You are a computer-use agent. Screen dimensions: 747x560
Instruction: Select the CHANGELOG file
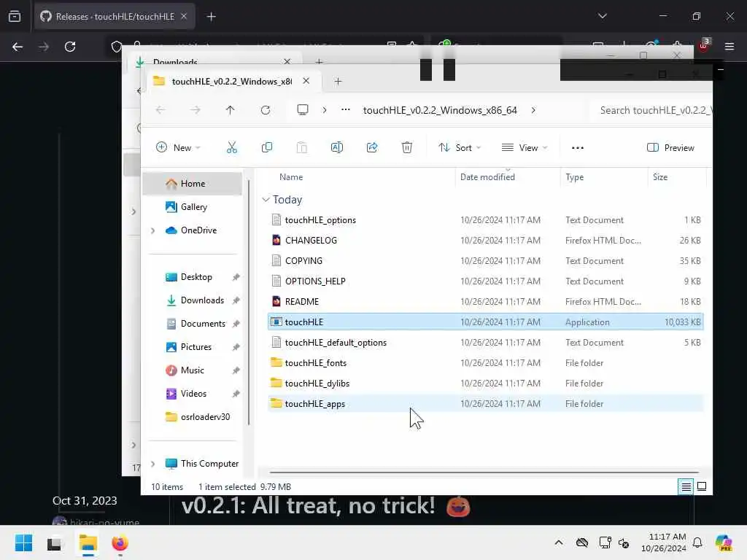tap(485, 241)
